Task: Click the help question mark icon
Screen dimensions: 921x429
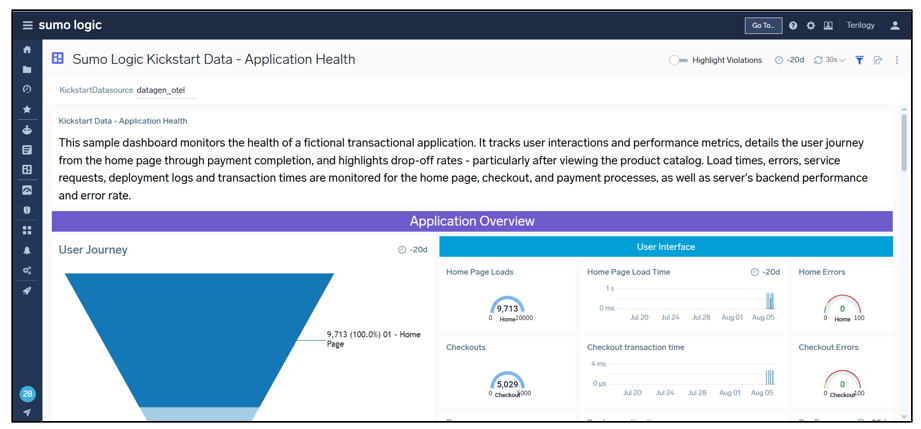Action: click(793, 26)
